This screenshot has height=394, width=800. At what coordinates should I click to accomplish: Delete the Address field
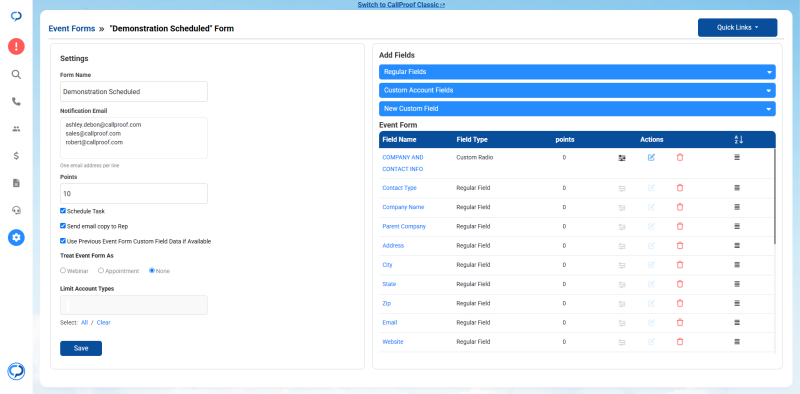coord(680,245)
